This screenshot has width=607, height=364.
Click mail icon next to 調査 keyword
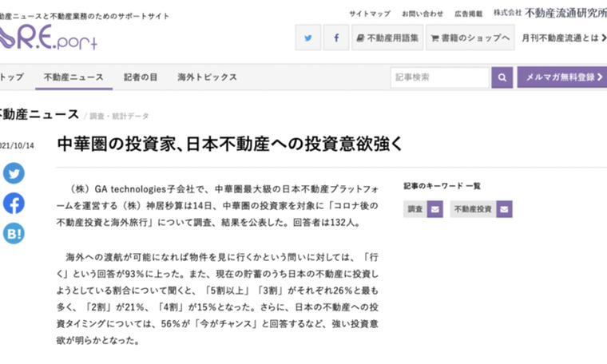(x=434, y=209)
